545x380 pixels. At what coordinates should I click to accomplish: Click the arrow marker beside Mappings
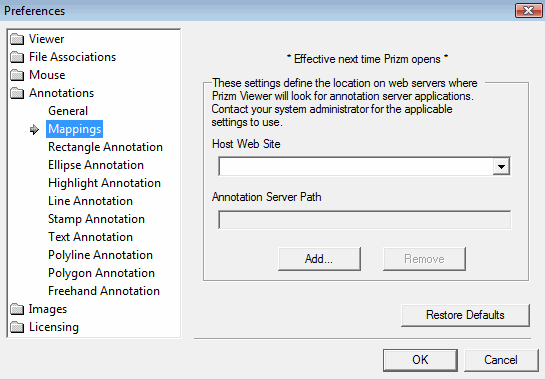pyautogui.click(x=34, y=129)
